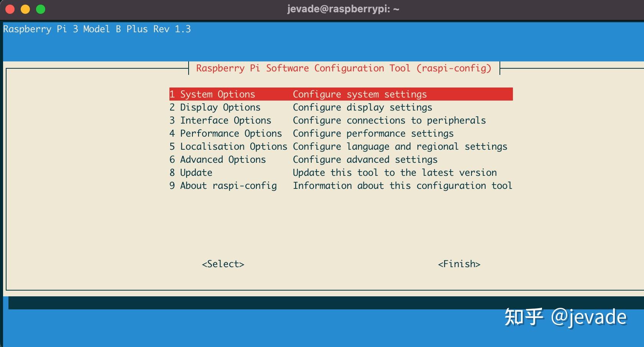Screen dimensions: 644x347
Task: Click the jevade@raspberrypi title bar text
Action: coord(343,9)
